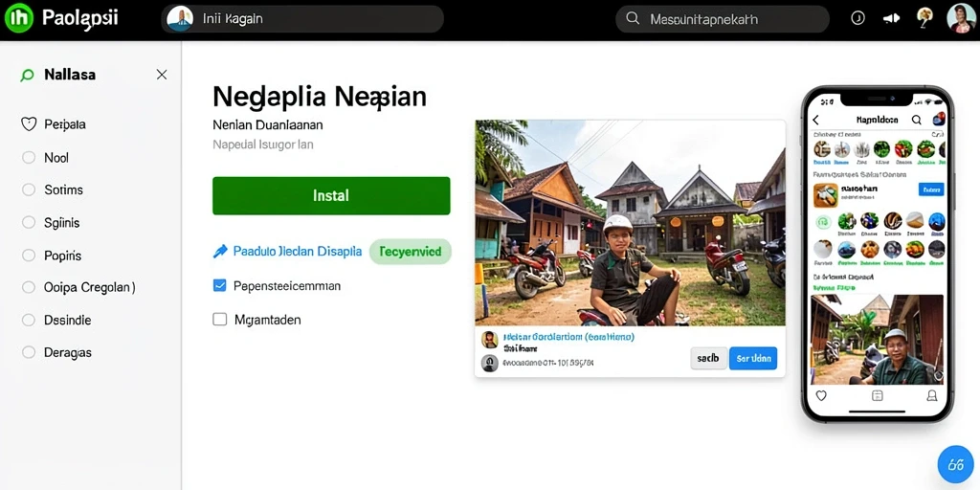Click the pencil icon before Paadulo Jleclan Disapila
Viewport: 980px width, 490px height.
(220, 252)
